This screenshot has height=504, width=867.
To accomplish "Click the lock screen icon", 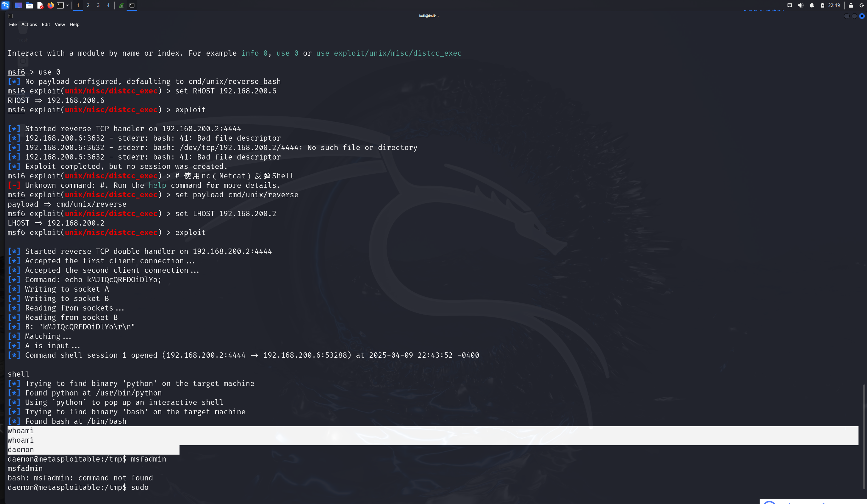I will point(851,5).
